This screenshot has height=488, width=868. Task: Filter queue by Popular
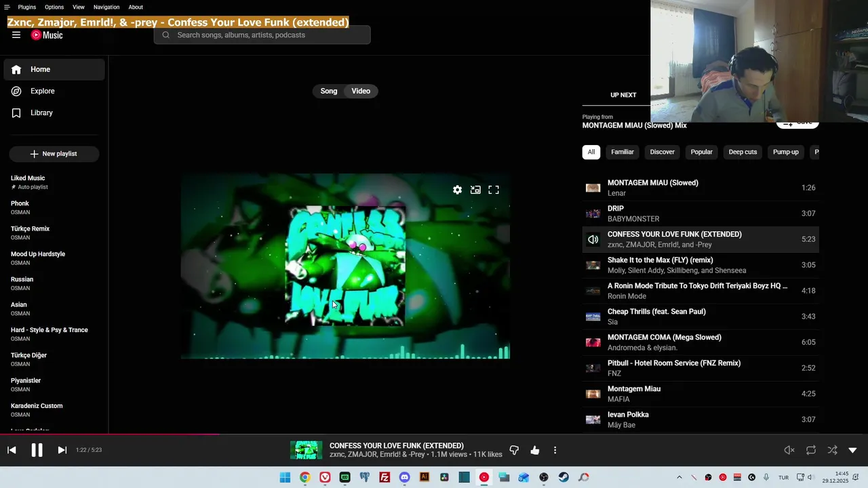tap(701, 152)
